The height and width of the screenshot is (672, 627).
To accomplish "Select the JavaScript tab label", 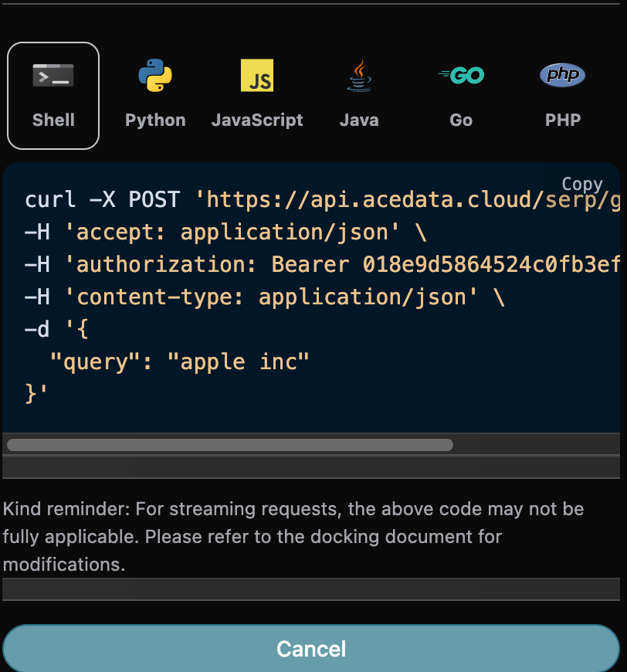I will point(257,120).
